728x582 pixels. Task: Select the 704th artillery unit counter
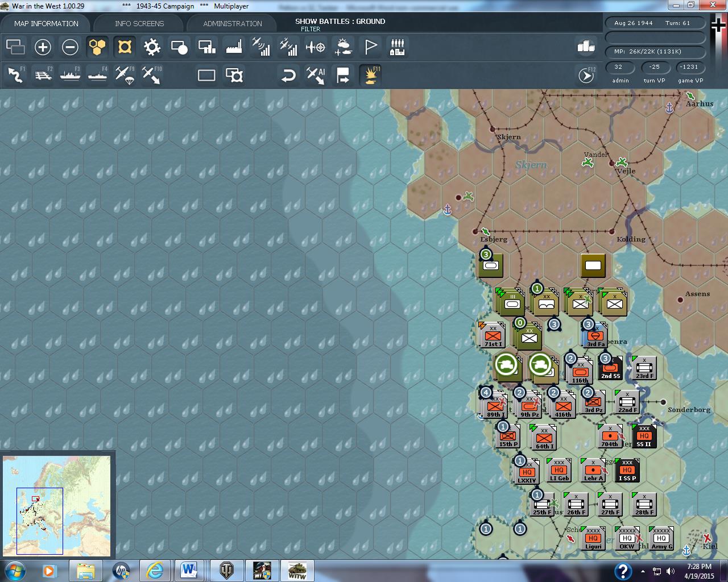click(x=610, y=435)
